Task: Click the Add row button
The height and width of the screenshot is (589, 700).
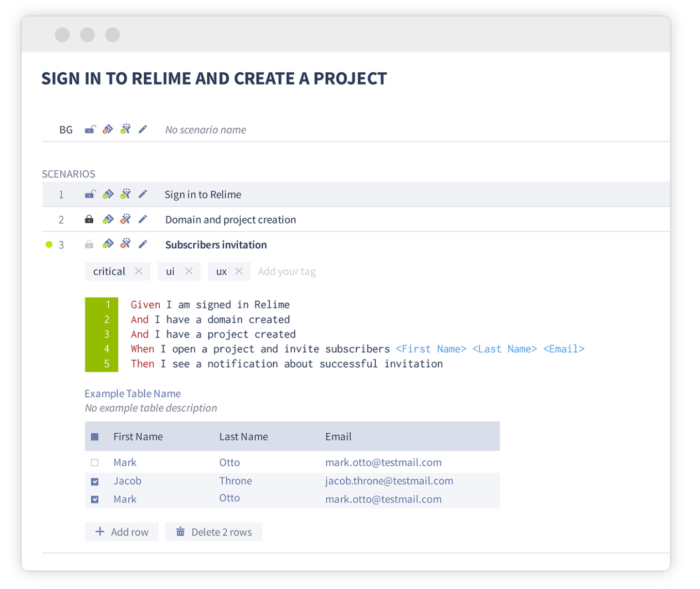Action: coord(122,532)
